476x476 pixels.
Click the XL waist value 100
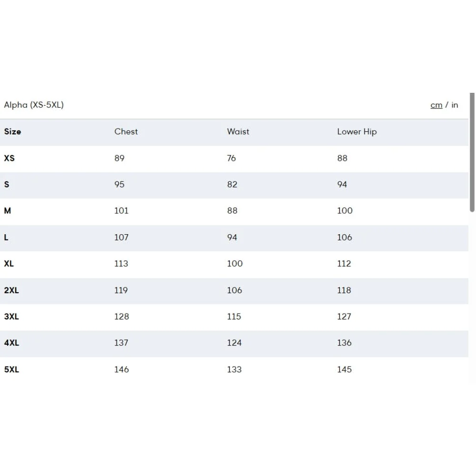pos(235,264)
